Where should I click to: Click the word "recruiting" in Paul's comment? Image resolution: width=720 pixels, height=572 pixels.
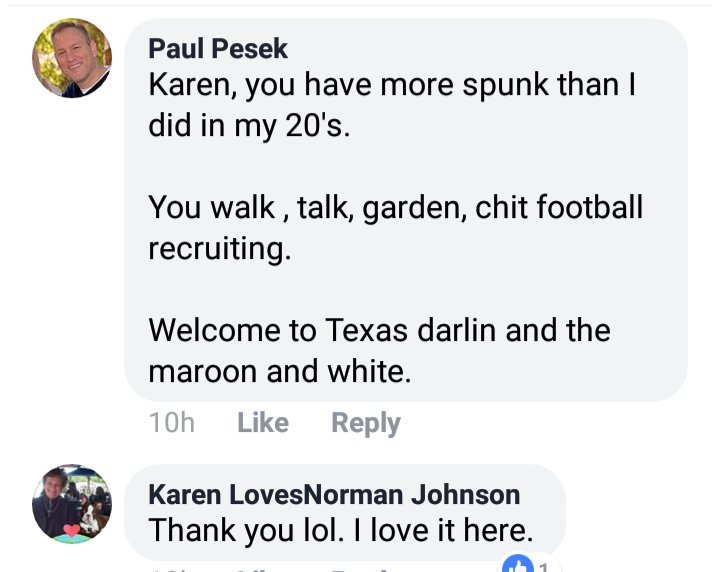tap(219, 249)
